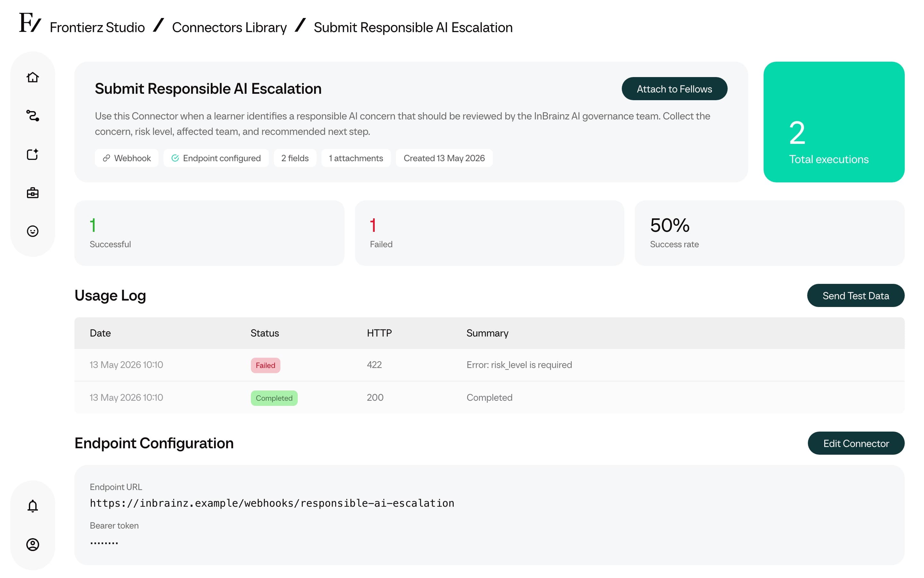Click the 50% Success rate card
924x578 pixels.
pyautogui.click(x=770, y=233)
